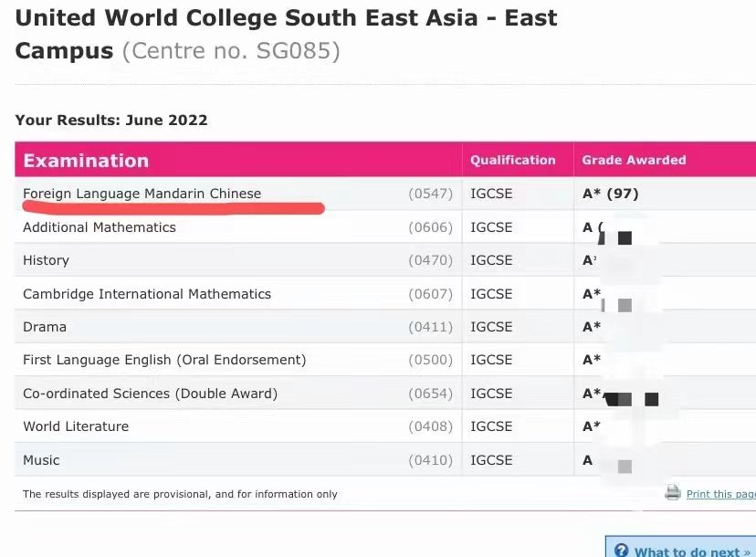
Task: Select First Language English (Oral Endorsement)
Action: point(164,360)
